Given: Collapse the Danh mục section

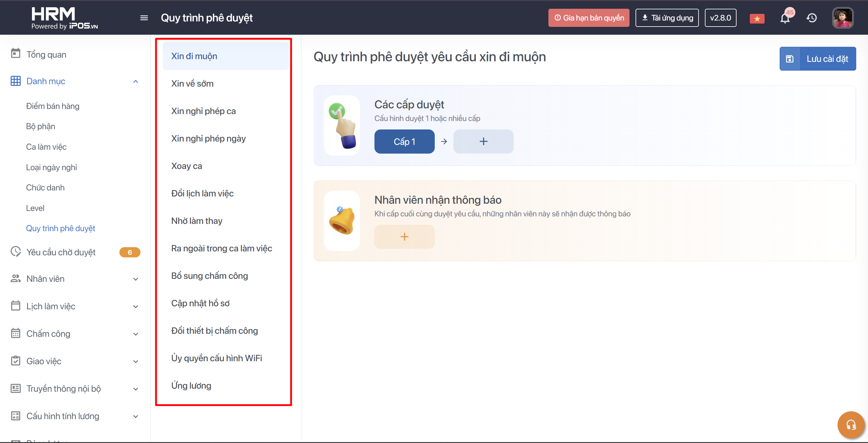Looking at the screenshot, I should [135, 81].
